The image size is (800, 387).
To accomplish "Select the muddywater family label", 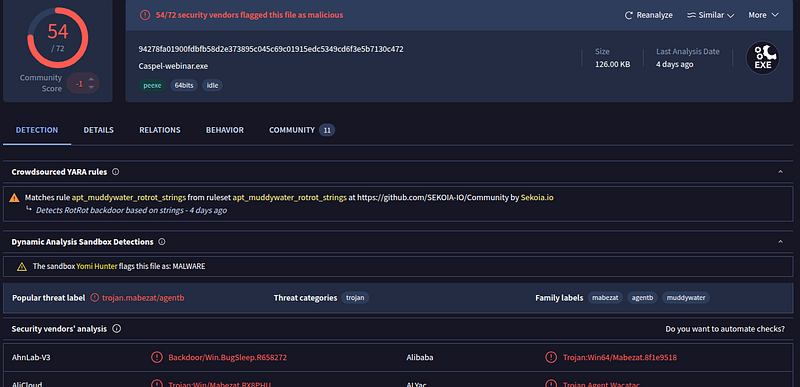I will click(686, 298).
